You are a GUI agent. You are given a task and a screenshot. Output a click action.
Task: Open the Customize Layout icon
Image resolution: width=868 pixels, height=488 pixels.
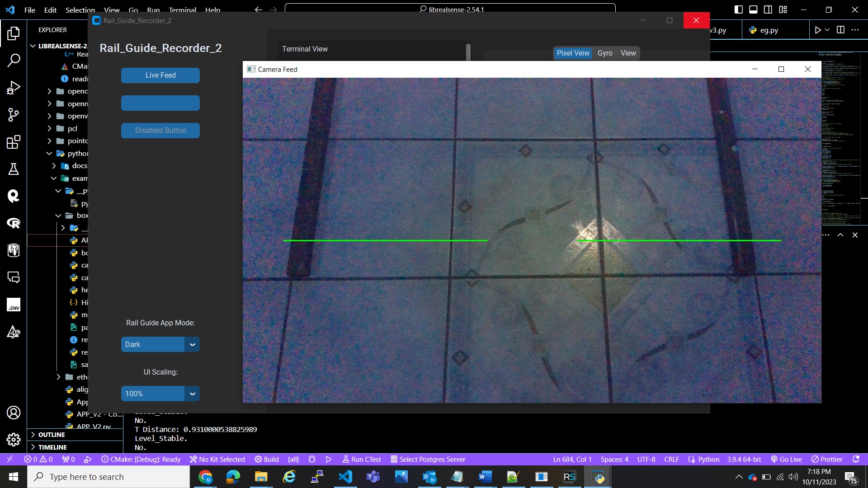pyautogui.click(x=783, y=9)
